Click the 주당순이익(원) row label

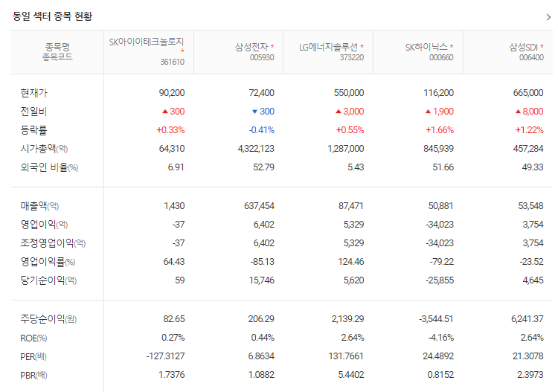[48, 318]
